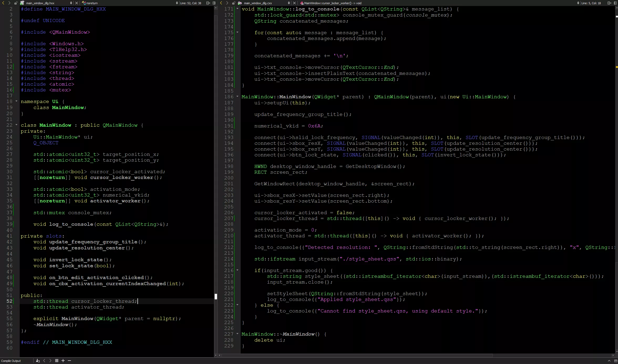618x364 pixels.
Task: Click explicit MainWindow constructor declaration line 55
Action: [107, 319]
